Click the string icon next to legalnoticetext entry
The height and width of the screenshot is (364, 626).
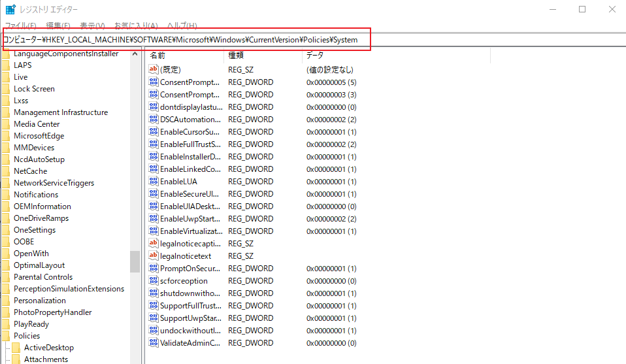coord(154,256)
